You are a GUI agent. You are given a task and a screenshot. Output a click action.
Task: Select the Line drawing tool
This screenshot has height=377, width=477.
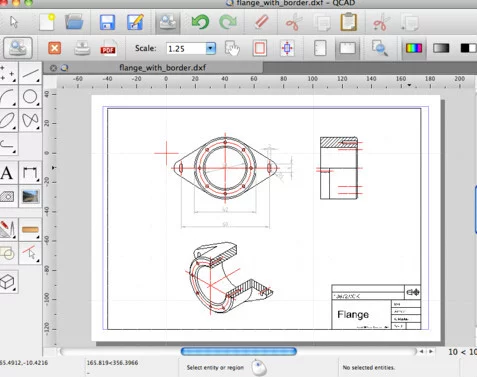(30, 73)
